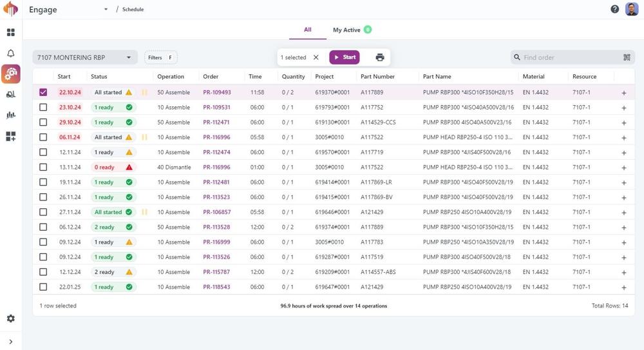
Task: Click the forklift icon in sidebar
Action: [11, 95]
